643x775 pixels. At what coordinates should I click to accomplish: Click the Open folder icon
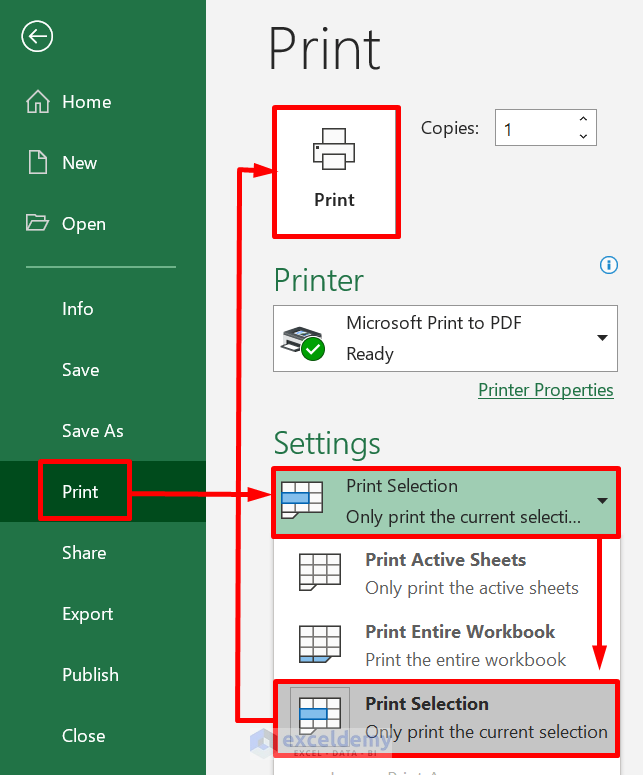point(37,223)
